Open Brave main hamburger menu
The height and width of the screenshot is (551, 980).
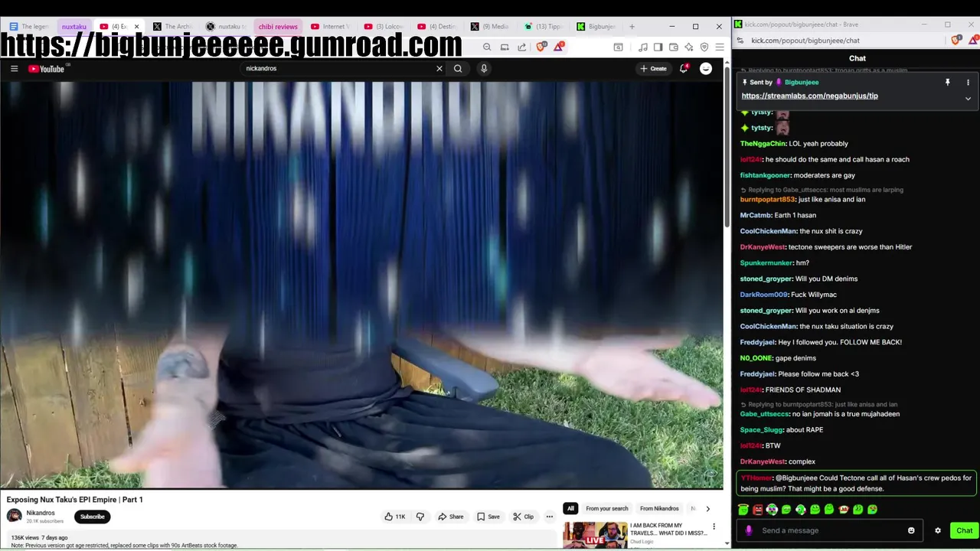pos(720,47)
